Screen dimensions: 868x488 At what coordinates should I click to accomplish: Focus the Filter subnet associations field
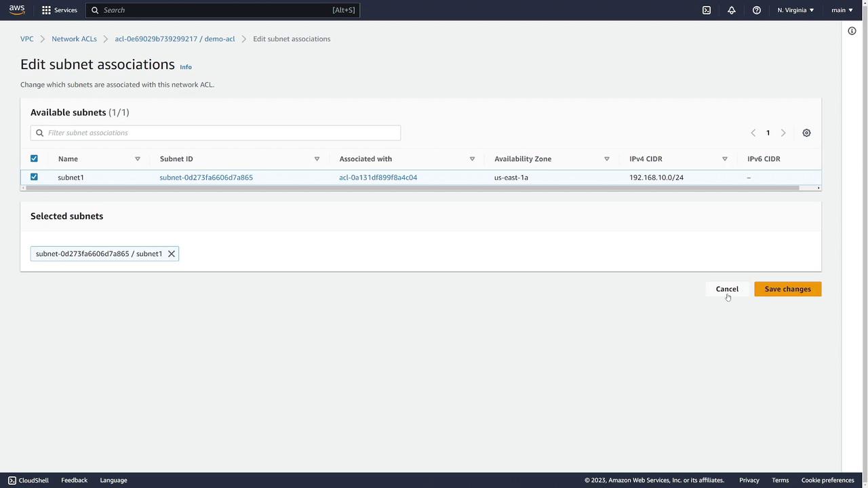pyautogui.click(x=216, y=133)
